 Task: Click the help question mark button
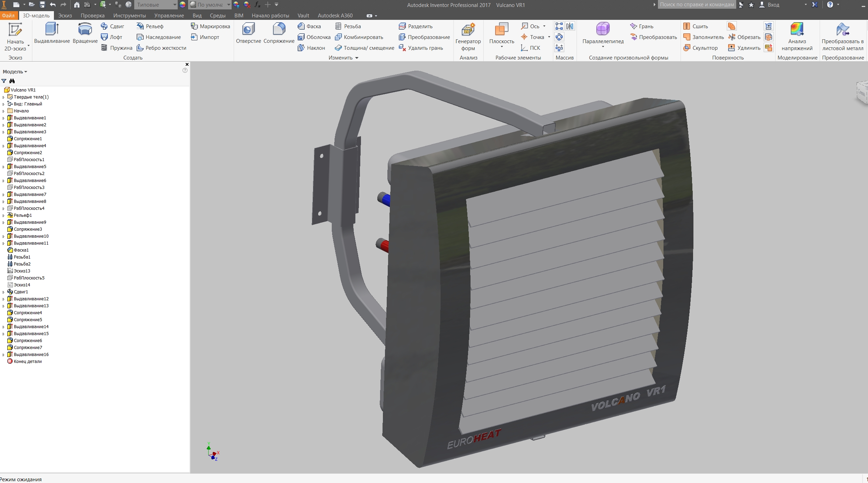point(830,5)
